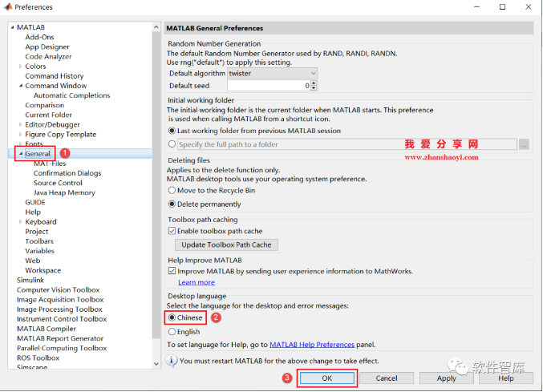Expand the Editor/Debugger node
Image resolution: width=543 pixels, height=392 pixels.
20,124
